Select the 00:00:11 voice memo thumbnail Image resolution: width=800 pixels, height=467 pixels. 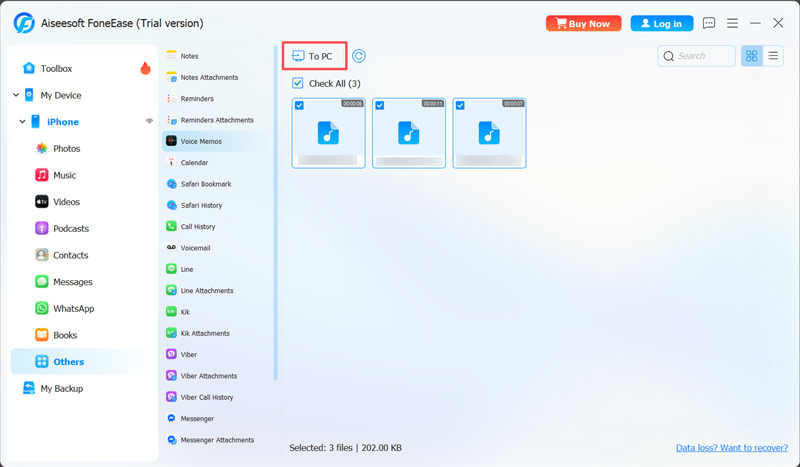pyautogui.click(x=409, y=133)
